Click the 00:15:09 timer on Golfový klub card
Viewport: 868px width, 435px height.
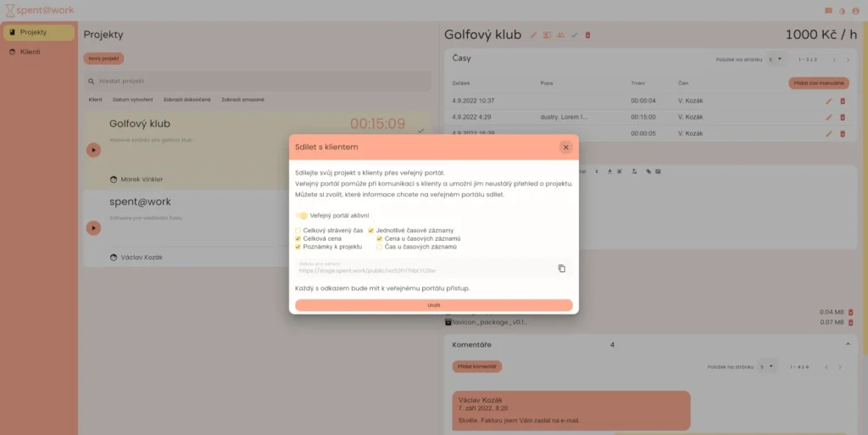pyautogui.click(x=377, y=124)
